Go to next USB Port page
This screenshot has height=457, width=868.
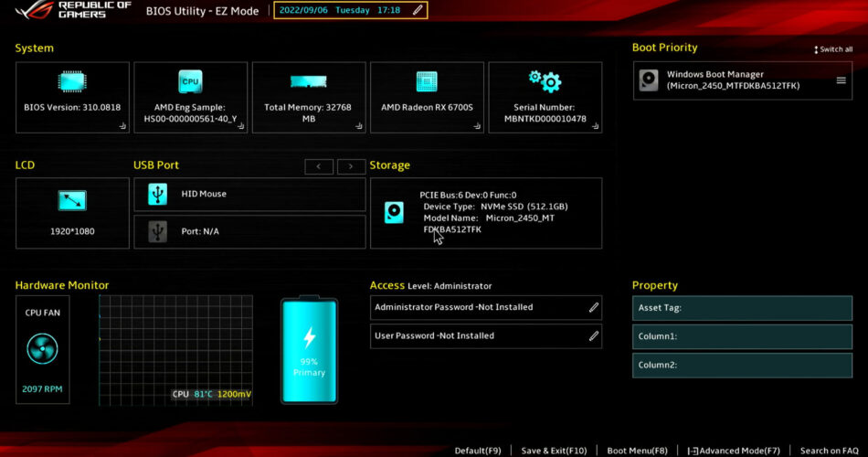pos(351,166)
